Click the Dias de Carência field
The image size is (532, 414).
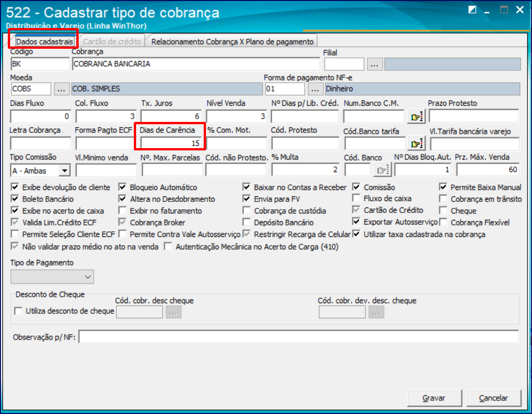171,143
